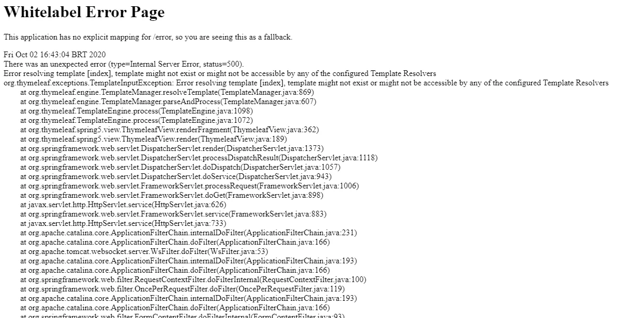Click the first 'Error resolving template [index]' message line
Screen dimensions: 644x318
tap(220, 73)
